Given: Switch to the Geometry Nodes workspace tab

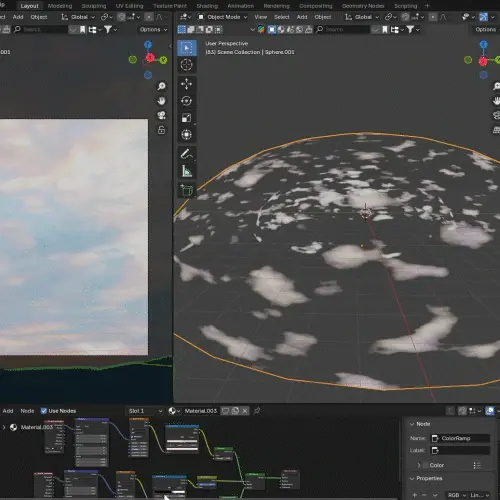Looking at the screenshot, I should pyautogui.click(x=363, y=6).
